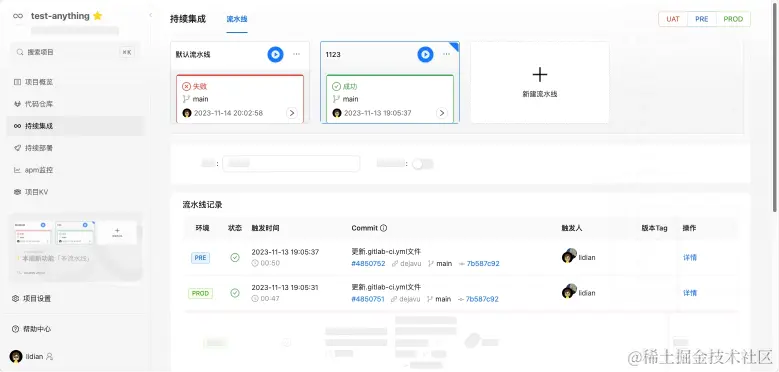The image size is (779, 372).
Task: Click the blurred filter input field
Action: [x=291, y=163]
